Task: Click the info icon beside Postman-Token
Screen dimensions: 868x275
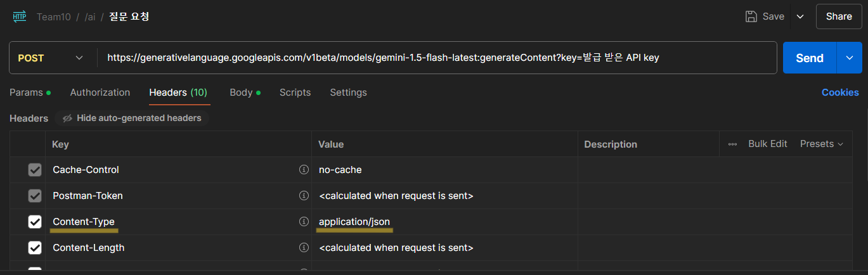Action: [304, 196]
